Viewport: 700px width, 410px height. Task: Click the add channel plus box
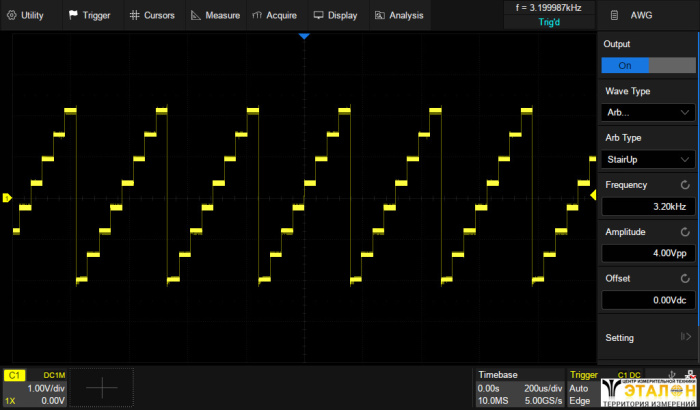[x=101, y=385]
